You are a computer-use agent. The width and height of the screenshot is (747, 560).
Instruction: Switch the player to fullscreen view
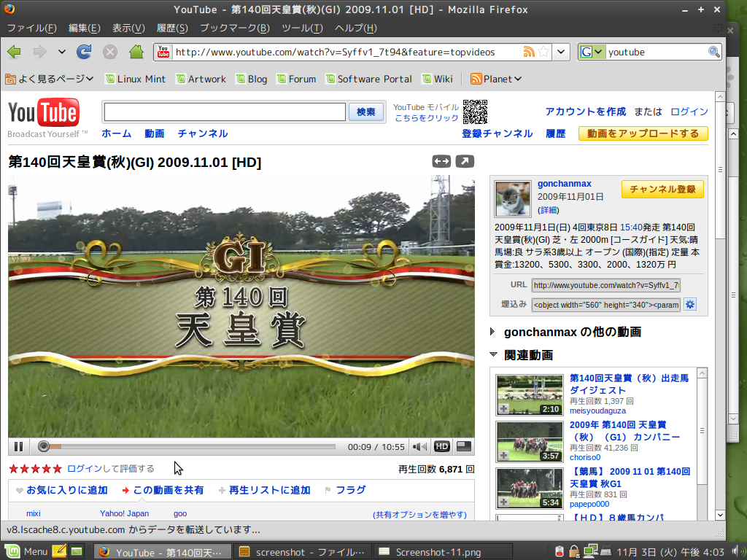464,446
